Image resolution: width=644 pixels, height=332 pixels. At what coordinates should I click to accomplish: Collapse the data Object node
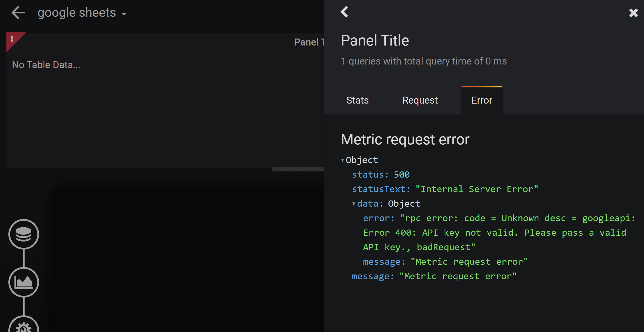coord(354,204)
